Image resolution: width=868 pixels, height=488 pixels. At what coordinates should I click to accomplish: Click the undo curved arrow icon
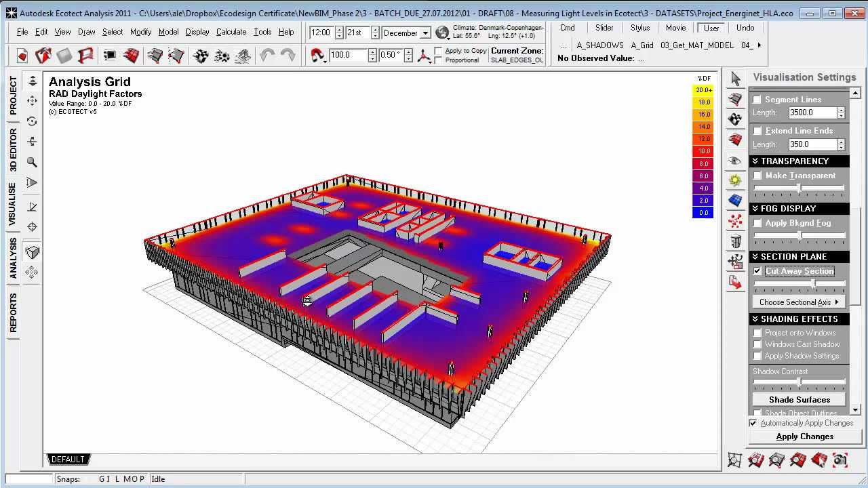pos(267,56)
